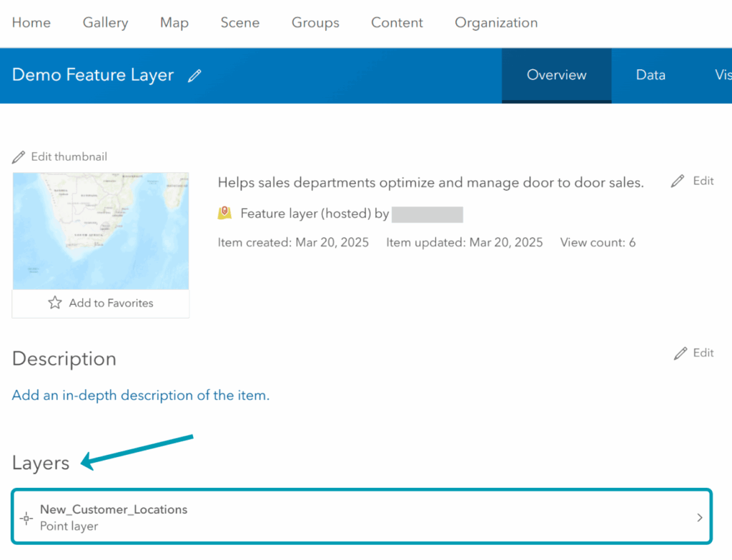Click the Description section heading

click(64, 359)
